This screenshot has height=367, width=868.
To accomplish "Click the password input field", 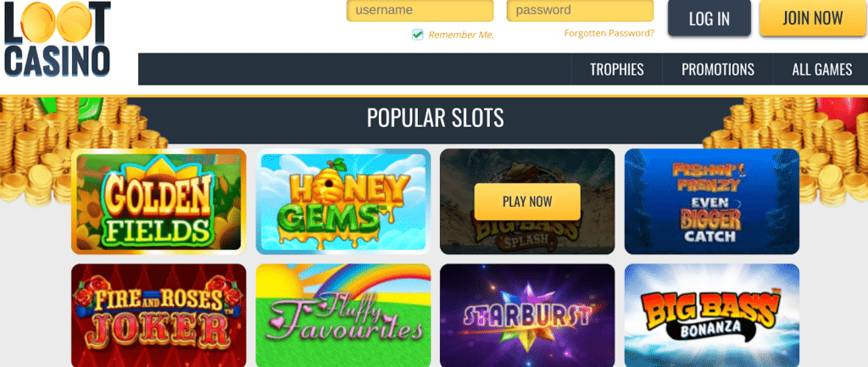I will tap(580, 10).
